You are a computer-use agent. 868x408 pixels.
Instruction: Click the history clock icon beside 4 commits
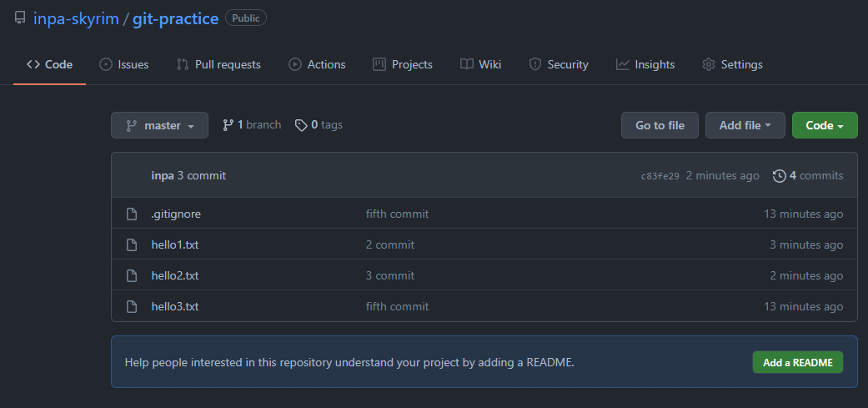(780, 176)
